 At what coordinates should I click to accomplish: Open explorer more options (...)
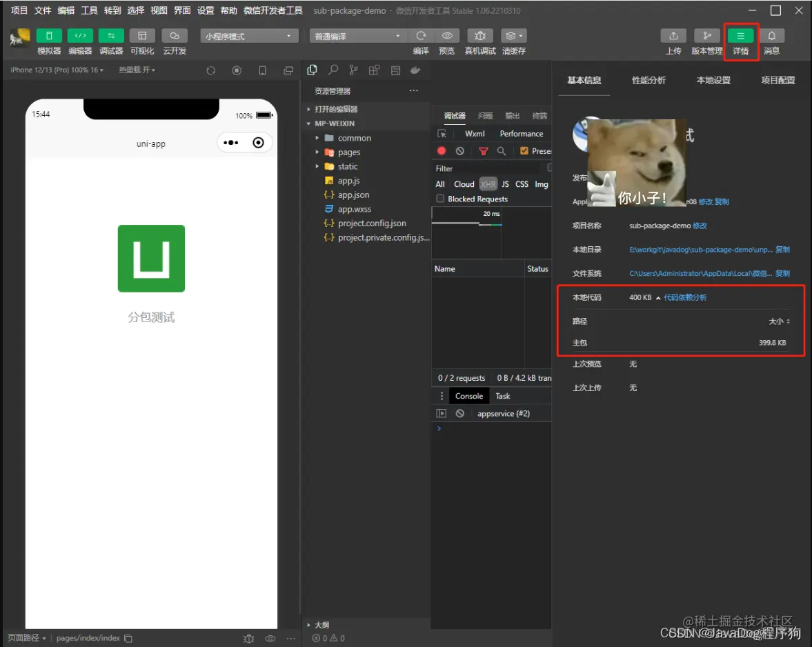coord(413,90)
